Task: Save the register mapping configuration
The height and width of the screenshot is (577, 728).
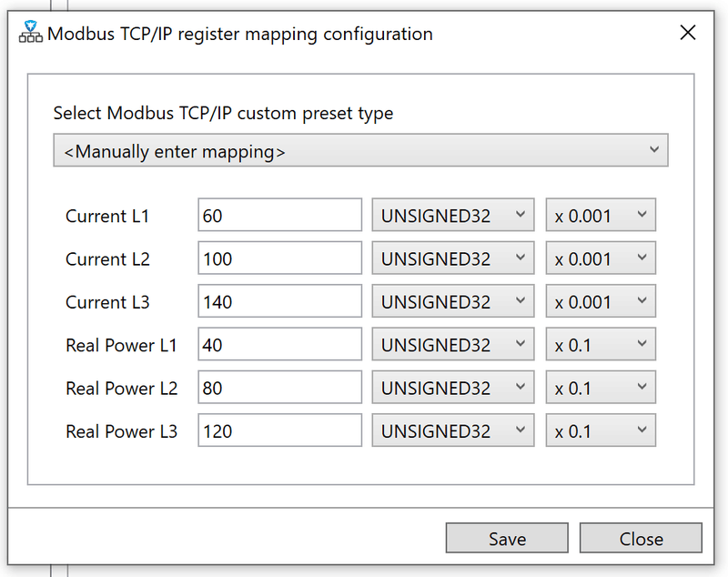Action: point(507,539)
